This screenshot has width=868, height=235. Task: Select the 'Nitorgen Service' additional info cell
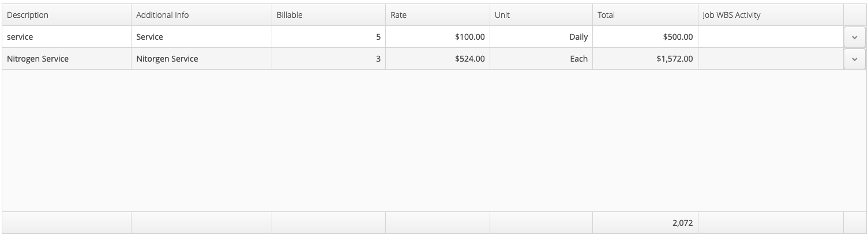click(202, 59)
